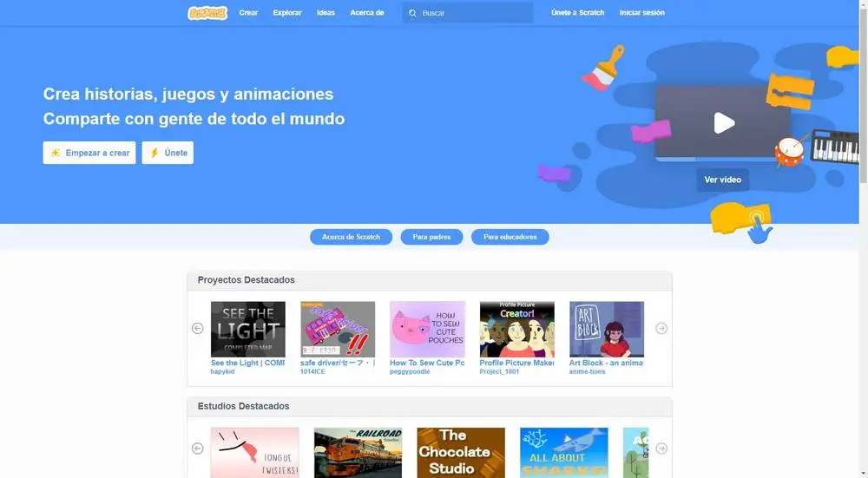
Task: Click Iniciar sesión in the header
Action: (642, 13)
